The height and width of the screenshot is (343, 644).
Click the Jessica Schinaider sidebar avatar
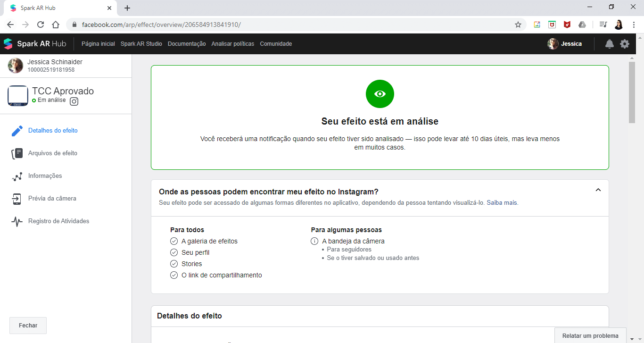tap(16, 66)
